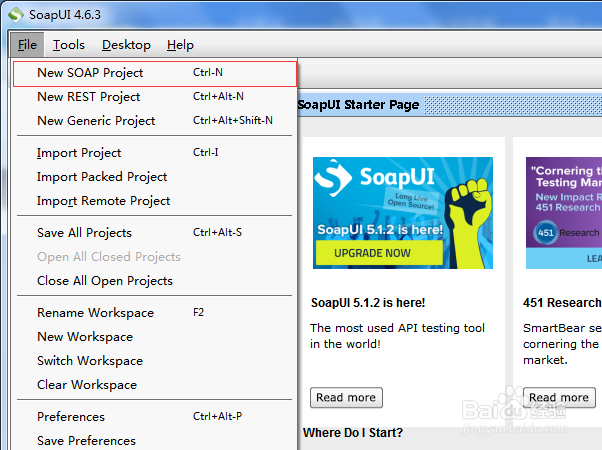The width and height of the screenshot is (602, 450).
Task: Click the SoapUI 5.1.2 upgrade banner
Action: tap(403, 213)
